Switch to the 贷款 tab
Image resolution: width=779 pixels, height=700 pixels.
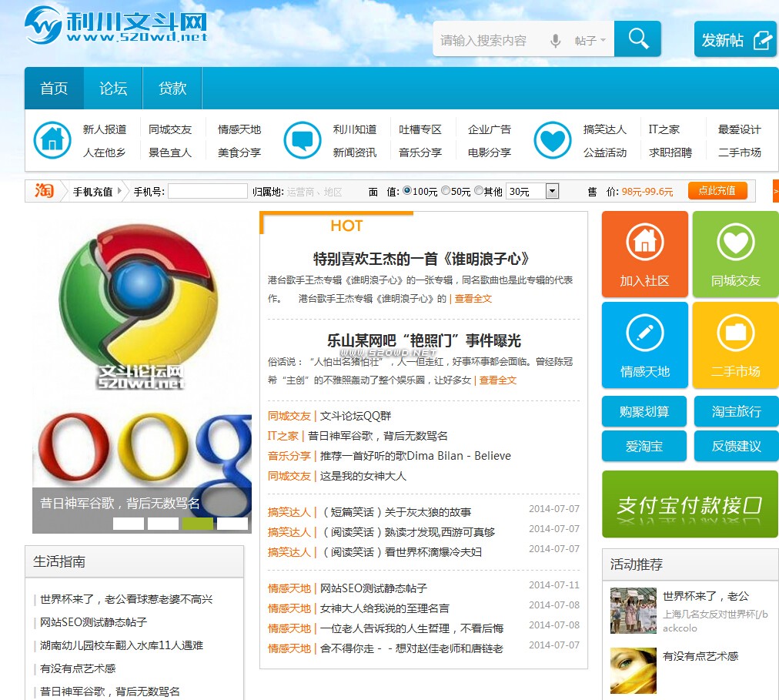(172, 89)
